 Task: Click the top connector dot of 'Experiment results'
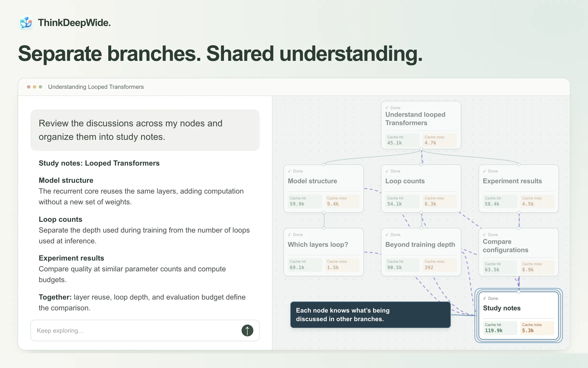click(x=518, y=165)
